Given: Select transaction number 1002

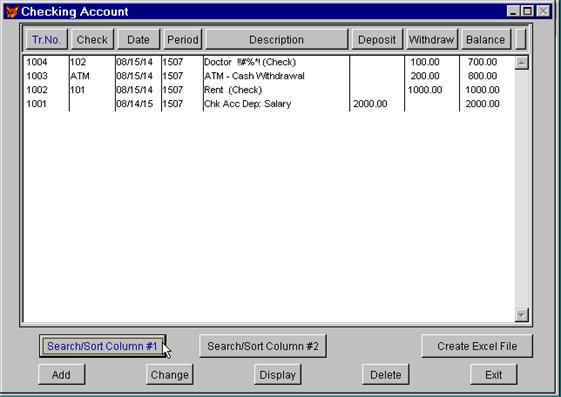Looking at the screenshot, I should [x=37, y=90].
